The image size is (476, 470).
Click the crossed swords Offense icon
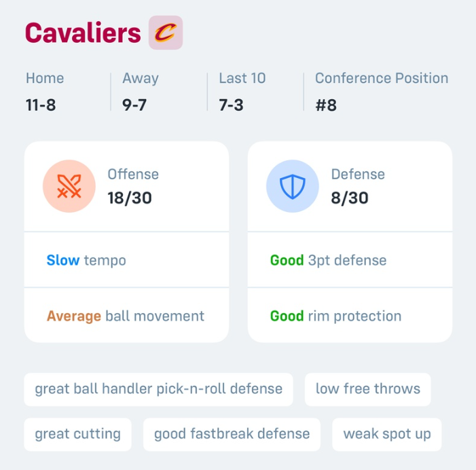tap(69, 186)
